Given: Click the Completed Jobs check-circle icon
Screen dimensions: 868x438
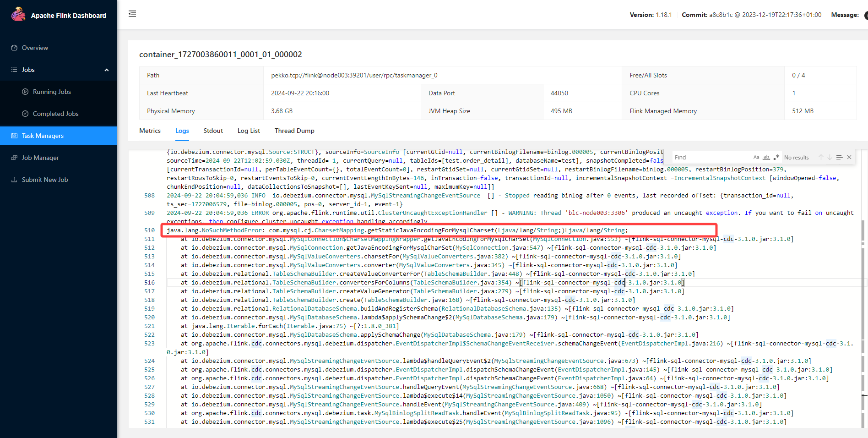Looking at the screenshot, I should [25, 114].
